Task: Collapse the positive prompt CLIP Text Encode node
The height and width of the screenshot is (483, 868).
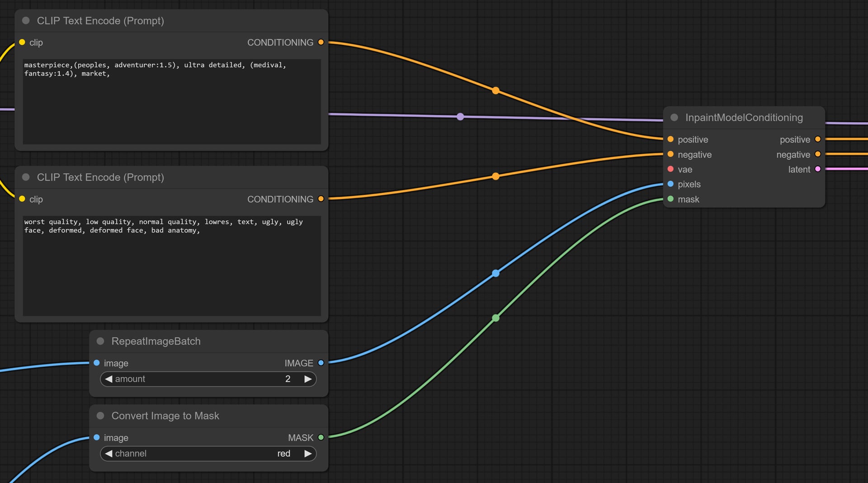Action: click(26, 20)
